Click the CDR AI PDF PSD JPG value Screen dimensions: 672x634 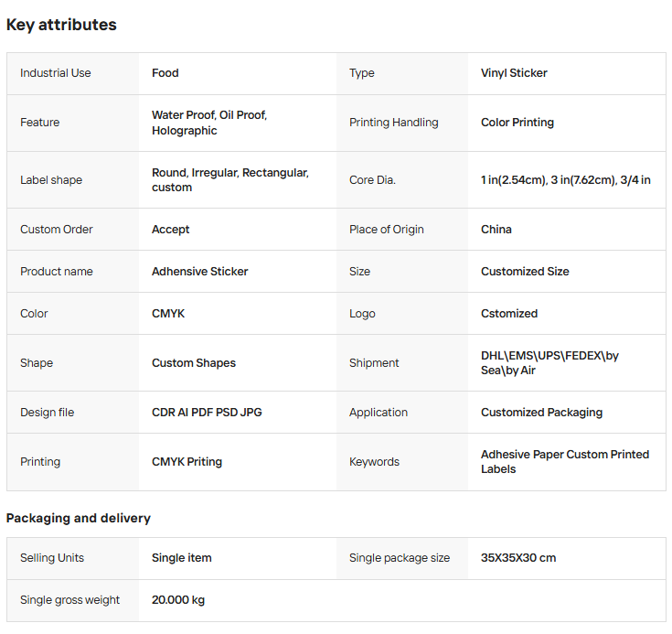point(207,413)
